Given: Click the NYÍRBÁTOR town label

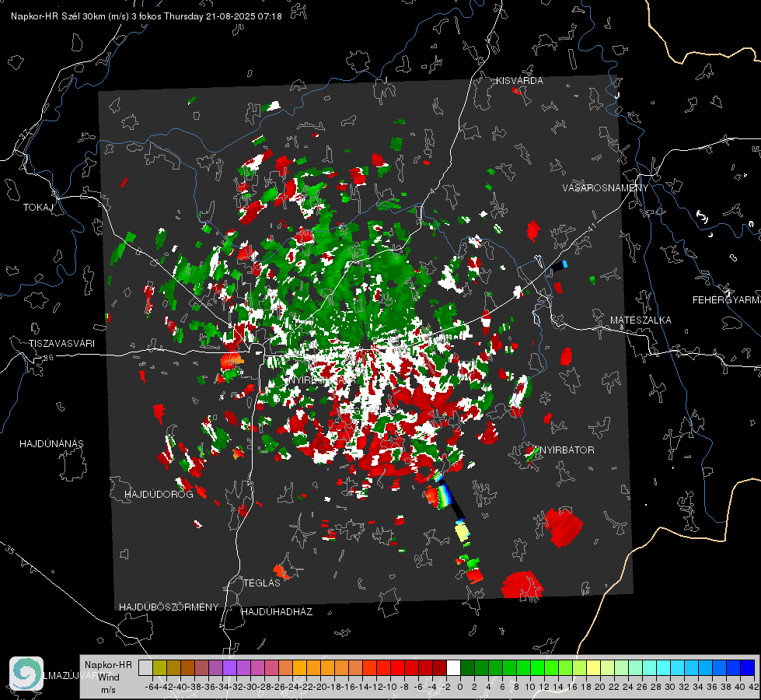Looking at the screenshot, I should point(567,450).
